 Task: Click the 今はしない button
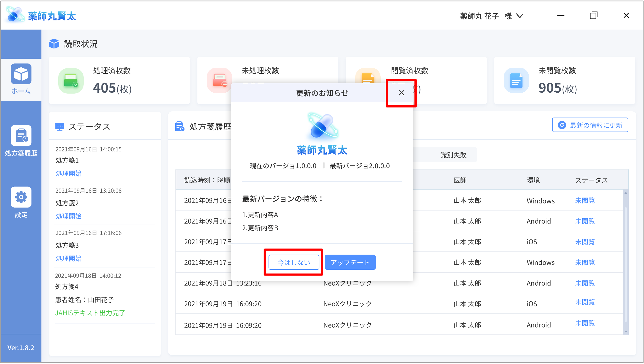point(294,262)
